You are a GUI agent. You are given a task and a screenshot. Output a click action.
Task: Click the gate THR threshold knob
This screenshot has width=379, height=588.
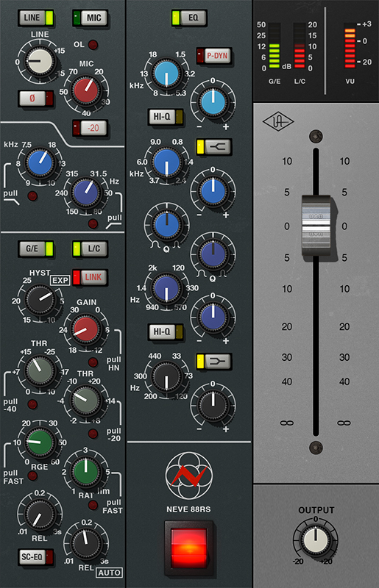pos(39,371)
